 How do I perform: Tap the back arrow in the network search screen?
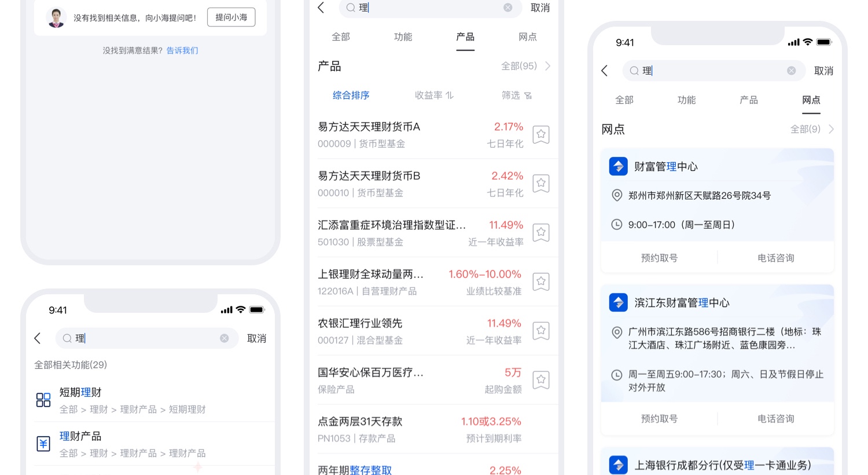pos(605,71)
